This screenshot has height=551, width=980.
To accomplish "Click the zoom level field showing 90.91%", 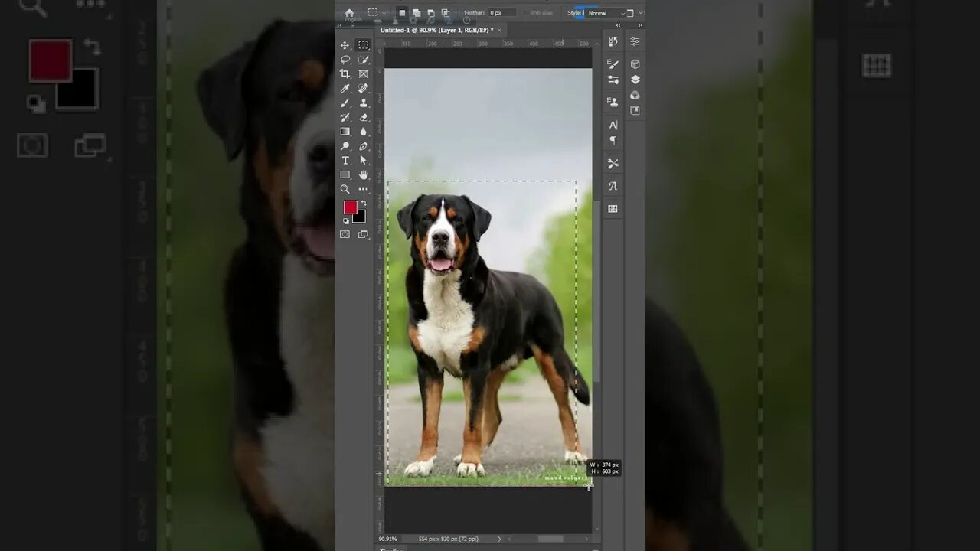I will [x=389, y=539].
